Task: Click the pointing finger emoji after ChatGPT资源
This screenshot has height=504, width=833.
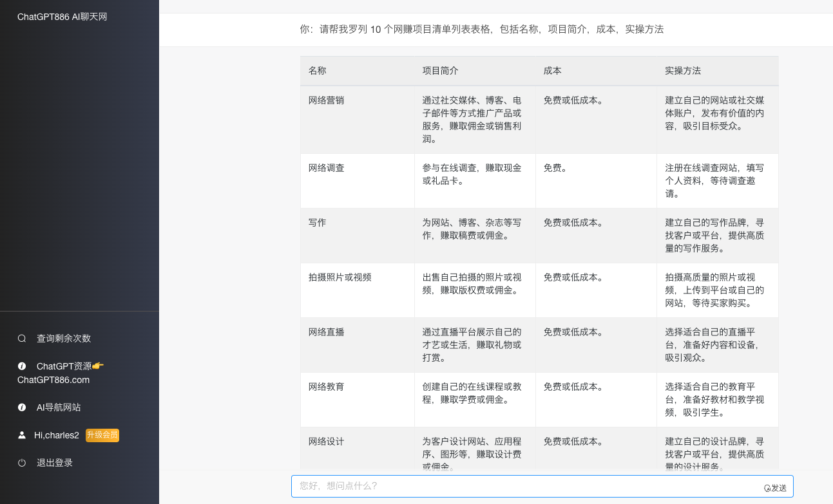Action: click(x=97, y=364)
